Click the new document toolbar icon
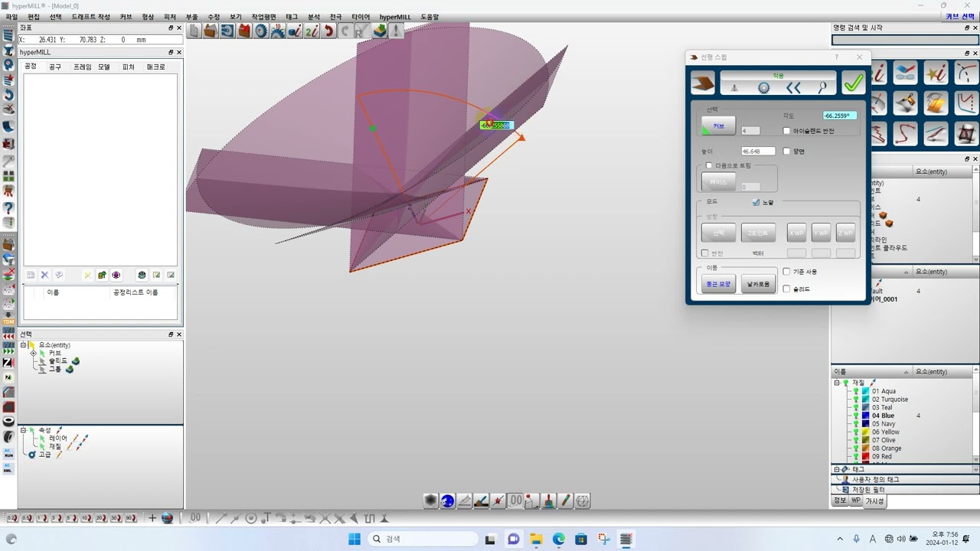This screenshot has width=980, height=551. (x=194, y=31)
